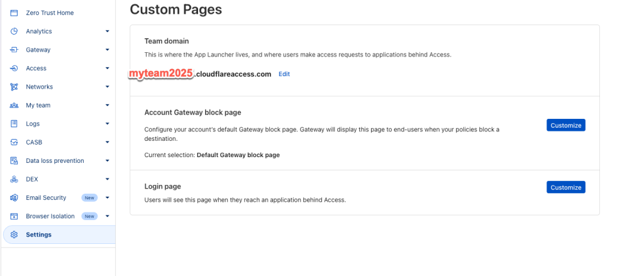
Task: Click the DEX icon in sidebar
Action: [x=14, y=179]
